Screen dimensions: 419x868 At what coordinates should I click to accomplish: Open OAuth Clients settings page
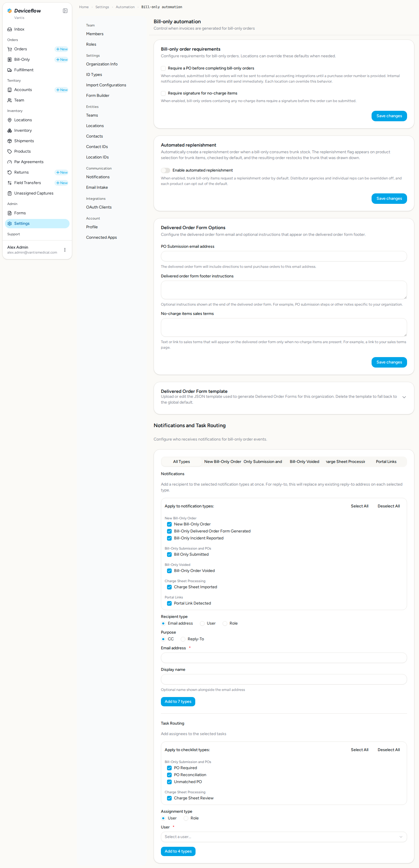(x=99, y=208)
